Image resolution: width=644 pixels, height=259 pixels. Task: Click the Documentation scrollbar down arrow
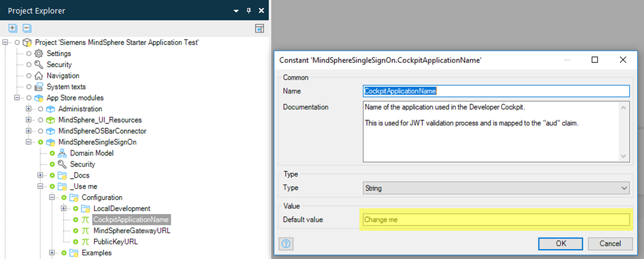pyautogui.click(x=624, y=156)
